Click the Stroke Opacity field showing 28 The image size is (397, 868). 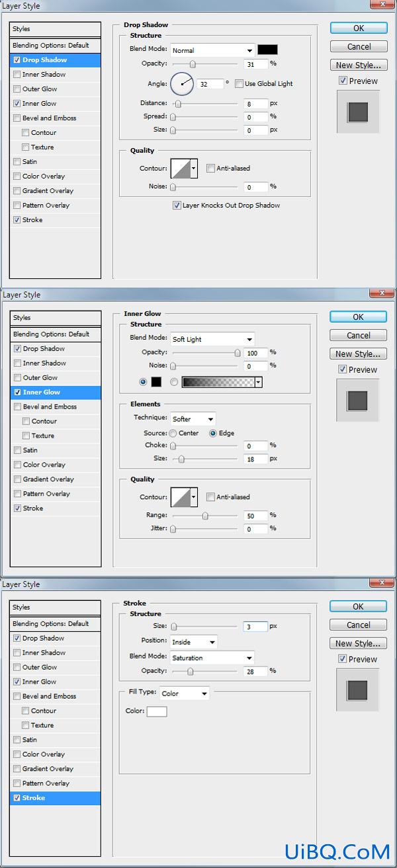255,671
